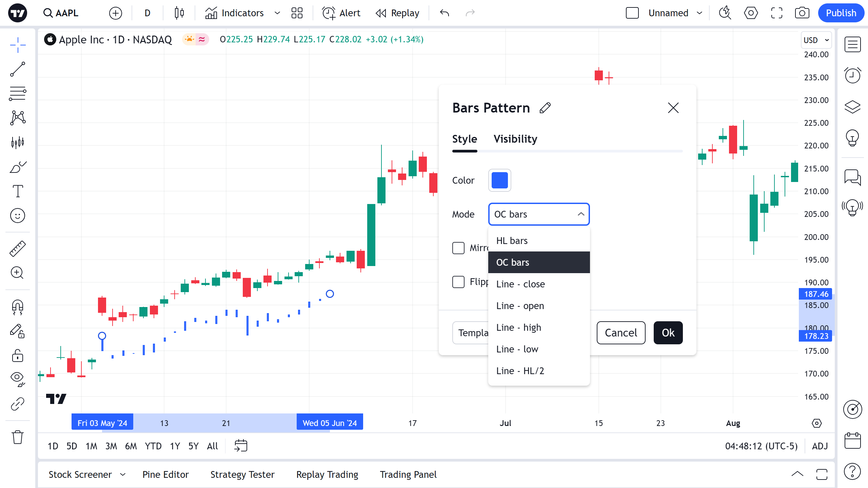Image resolution: width=868 pixels, height=488 pixels.
Task: Enable the Mirrored checkbox
Action: coord(458,248)
